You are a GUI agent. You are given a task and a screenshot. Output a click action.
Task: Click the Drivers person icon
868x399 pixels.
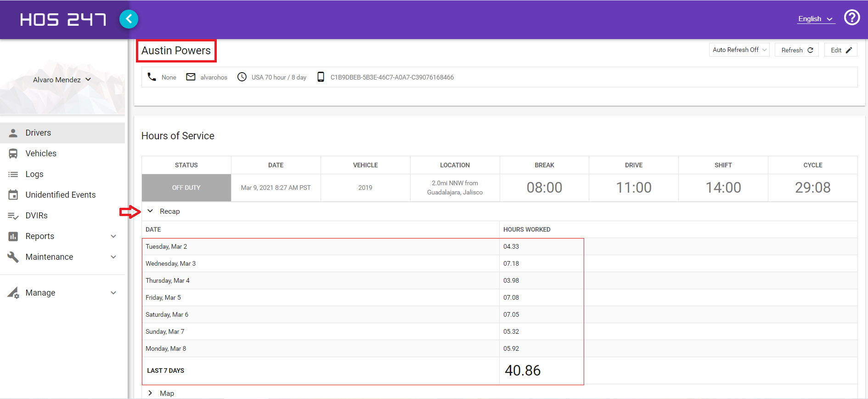tap(13, 133)
